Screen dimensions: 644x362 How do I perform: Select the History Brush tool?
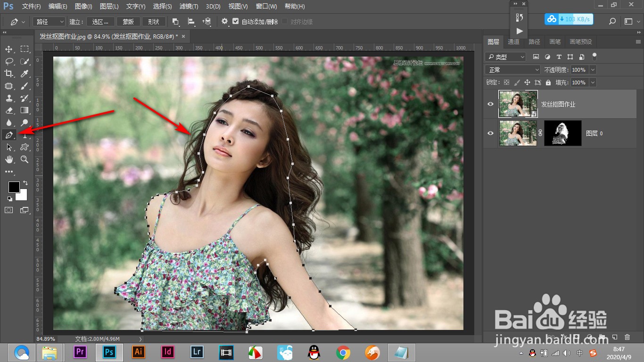click(x=25, y=98)
